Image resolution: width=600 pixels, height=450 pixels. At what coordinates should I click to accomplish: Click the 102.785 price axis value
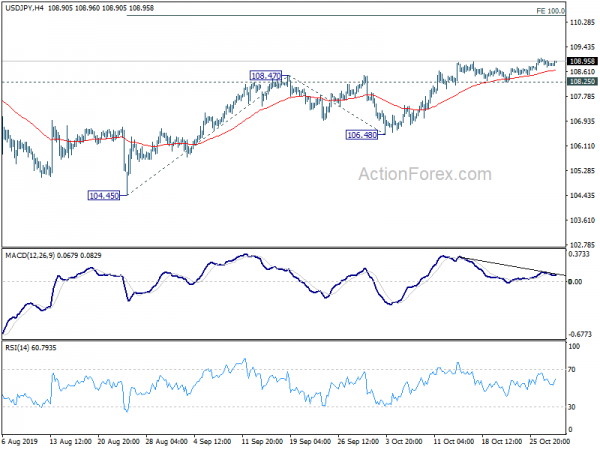point(581,245)
